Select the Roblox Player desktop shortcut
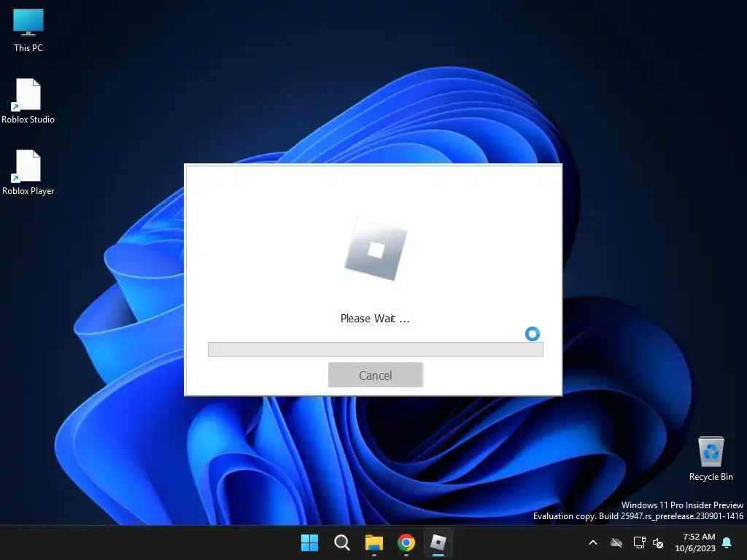 pyautogui.click(x=28, y=173)
